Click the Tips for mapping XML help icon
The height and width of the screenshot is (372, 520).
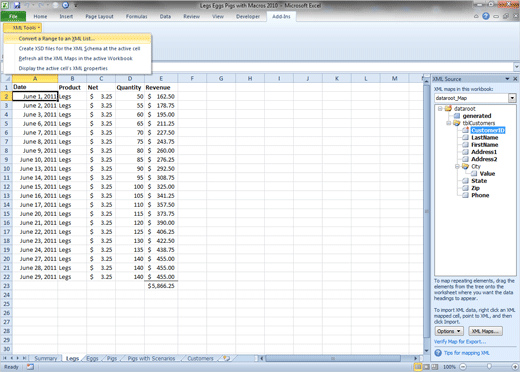[438, 353]
